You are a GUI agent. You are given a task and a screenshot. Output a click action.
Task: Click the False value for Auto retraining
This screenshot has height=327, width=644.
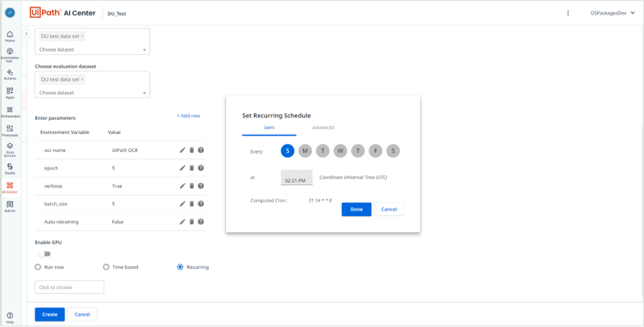117,222
